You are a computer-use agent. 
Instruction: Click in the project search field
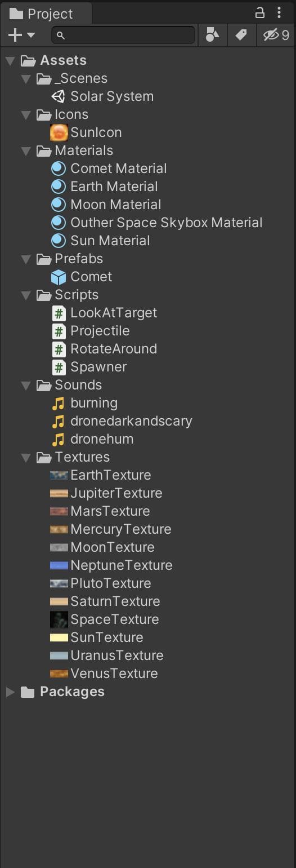tap(123, 35)
